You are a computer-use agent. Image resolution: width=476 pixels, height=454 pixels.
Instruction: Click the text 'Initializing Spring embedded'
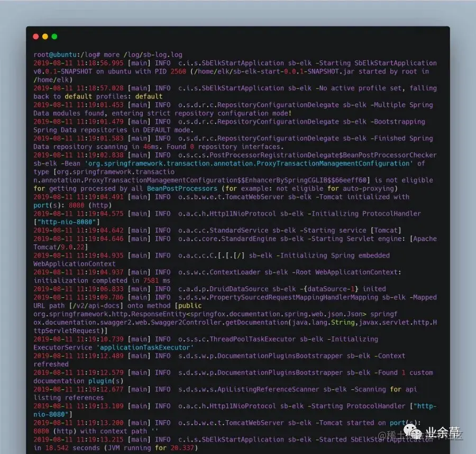pos(335,256)
